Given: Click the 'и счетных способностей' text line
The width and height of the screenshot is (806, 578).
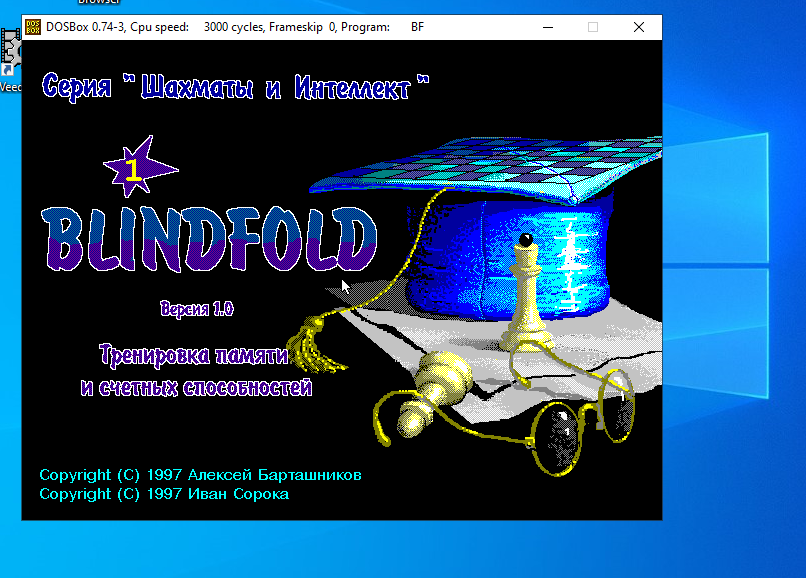Looking at the screenshot, I should click(195, 387).
